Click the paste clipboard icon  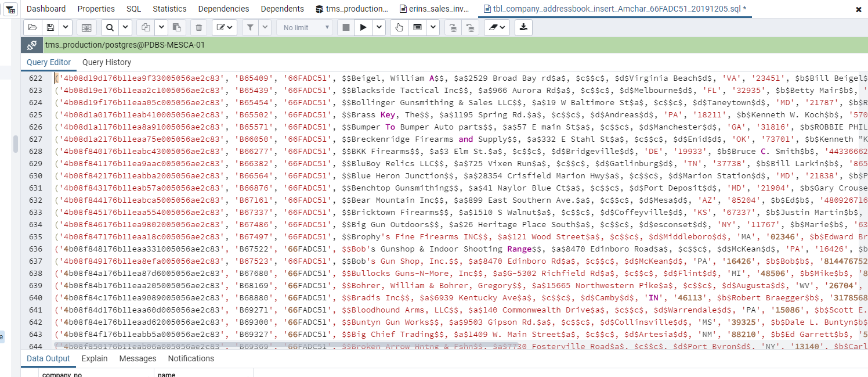[176, 27]
